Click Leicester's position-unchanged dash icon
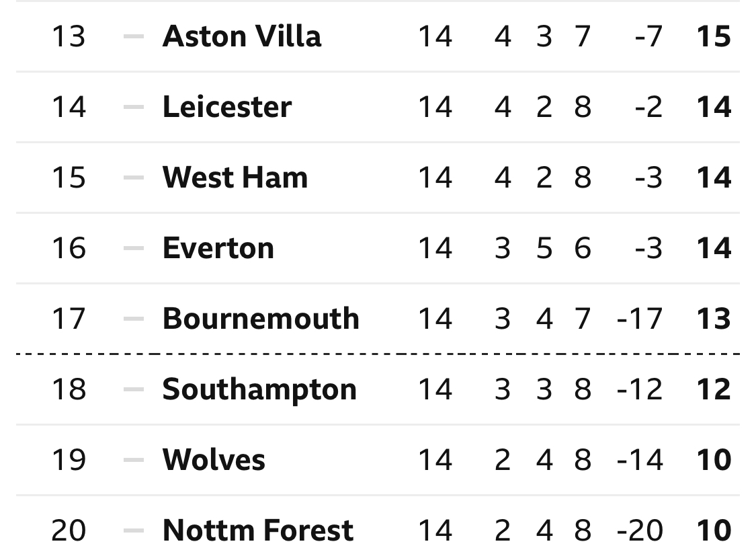 point(134,107)
